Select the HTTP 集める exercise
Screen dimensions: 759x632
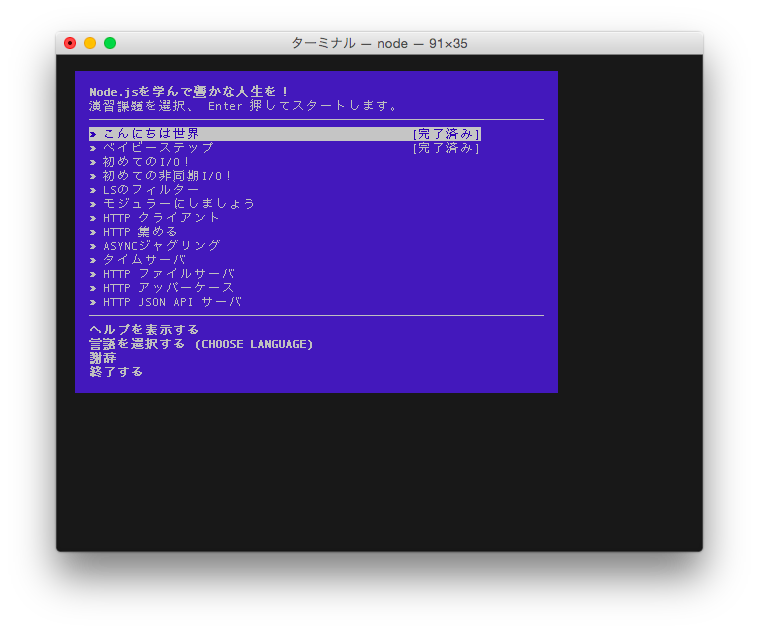pyautogui.click(x=140, y=232)
